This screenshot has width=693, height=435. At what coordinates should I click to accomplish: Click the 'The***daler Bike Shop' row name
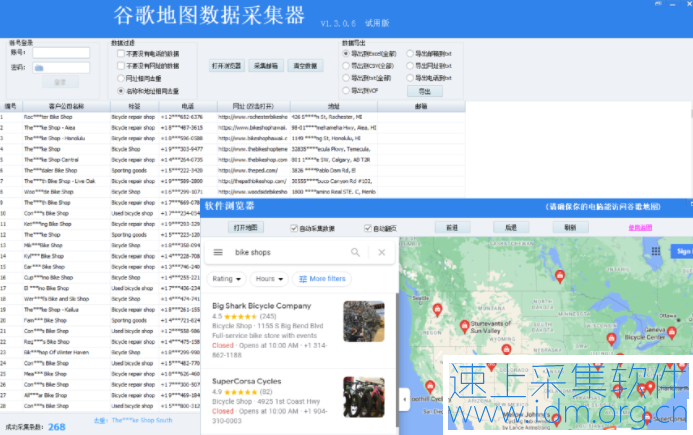(x=50, y=171)
